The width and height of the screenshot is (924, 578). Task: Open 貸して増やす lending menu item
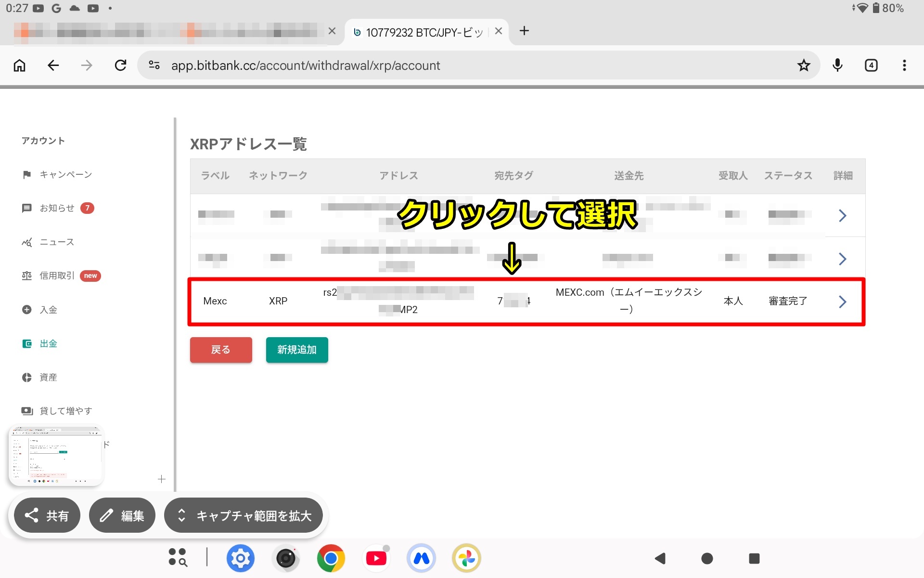65,411
